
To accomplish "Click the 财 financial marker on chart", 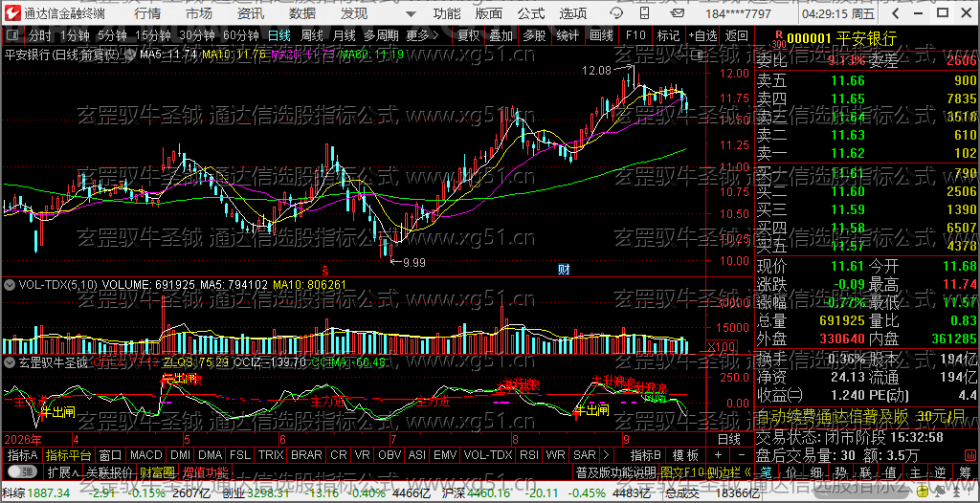I will [564, 270].
